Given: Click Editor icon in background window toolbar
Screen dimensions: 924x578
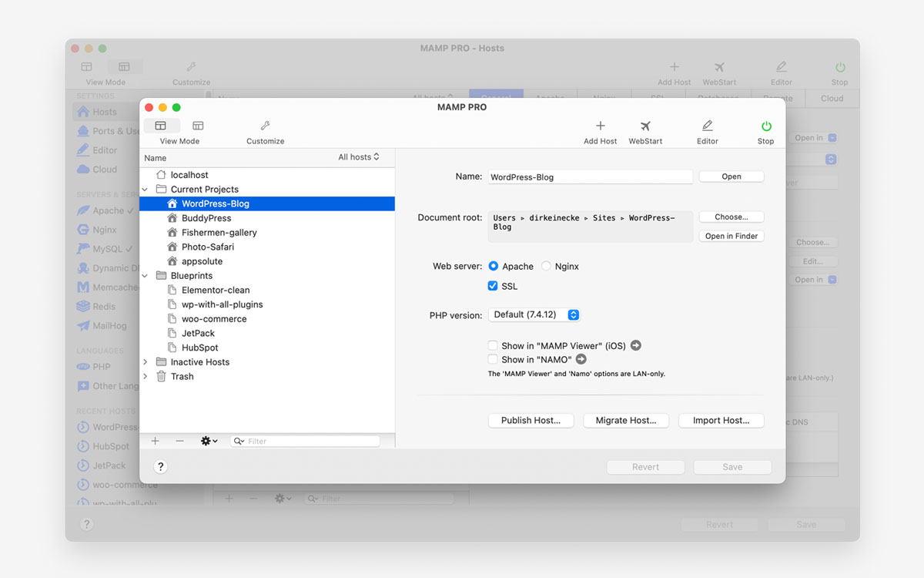Looking at the screenshot, I should [781, 68].
